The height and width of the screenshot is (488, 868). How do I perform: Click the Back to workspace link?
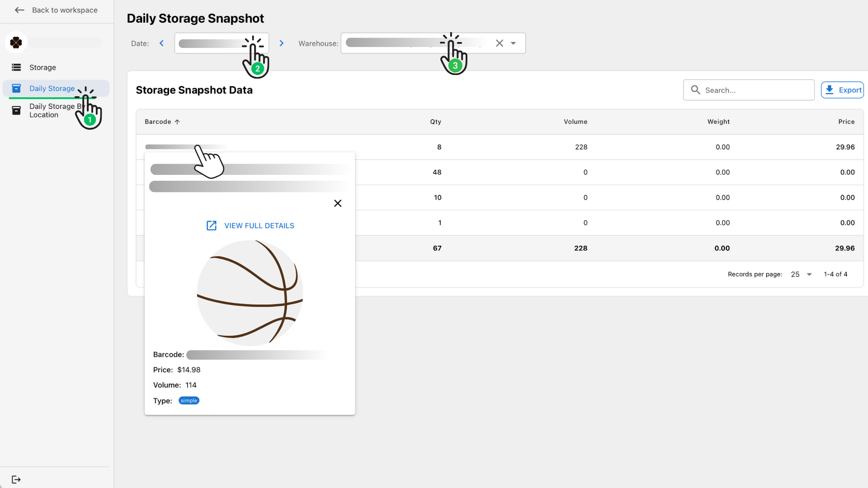point(65,10)
